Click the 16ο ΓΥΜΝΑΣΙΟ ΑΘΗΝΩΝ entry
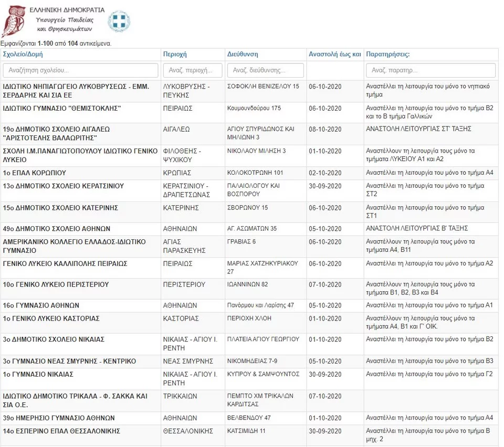The width and height of the screenshot is (504, 447). (x=41, y=305)
